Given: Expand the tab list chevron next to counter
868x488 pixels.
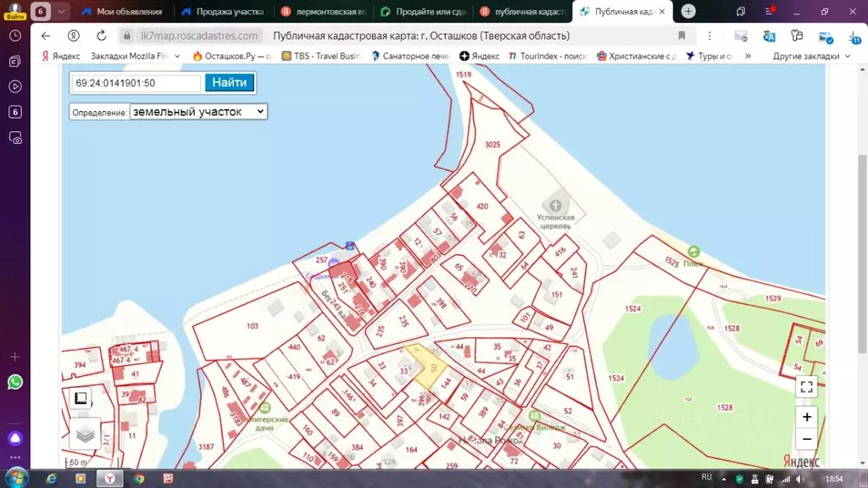Looking at the screenshot, I should 61,11.
